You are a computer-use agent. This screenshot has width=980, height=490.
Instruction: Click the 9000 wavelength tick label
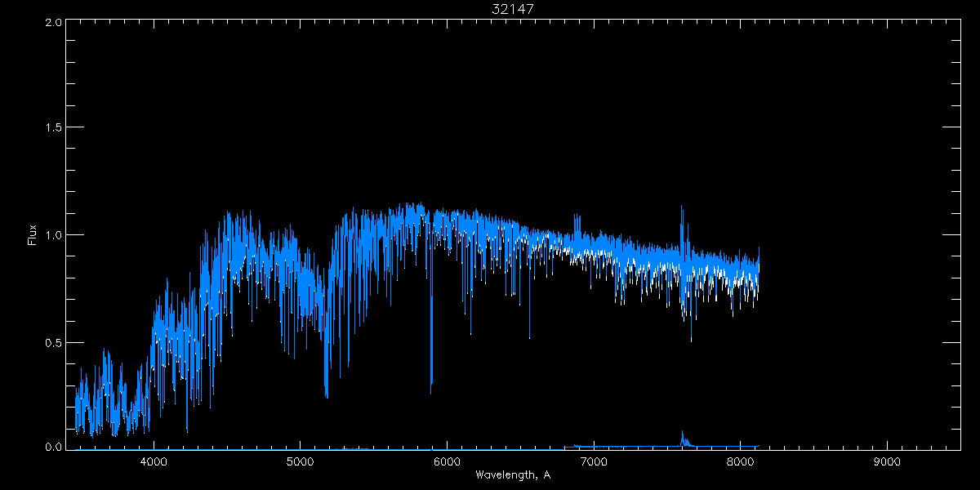point(887,462)
